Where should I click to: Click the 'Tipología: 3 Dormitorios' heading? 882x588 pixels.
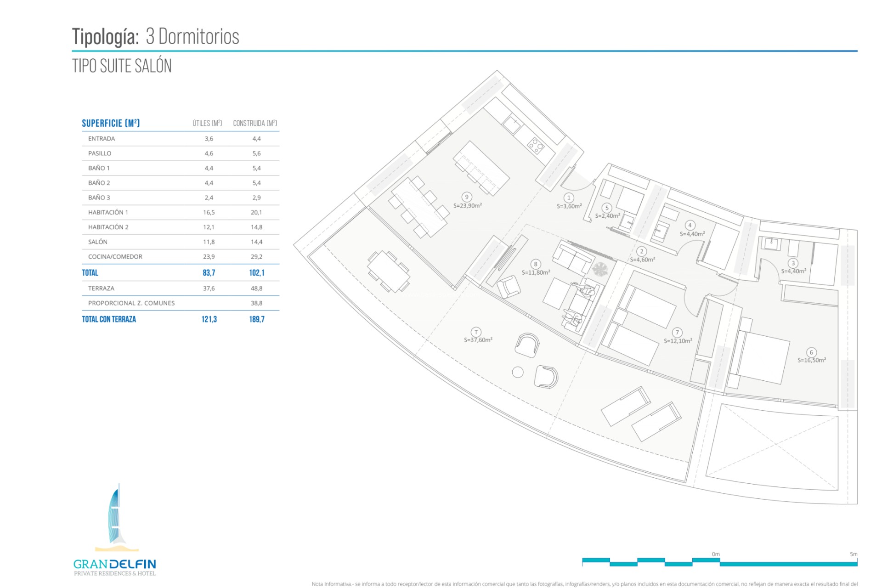pyautogui.click(x=156, y=36)
